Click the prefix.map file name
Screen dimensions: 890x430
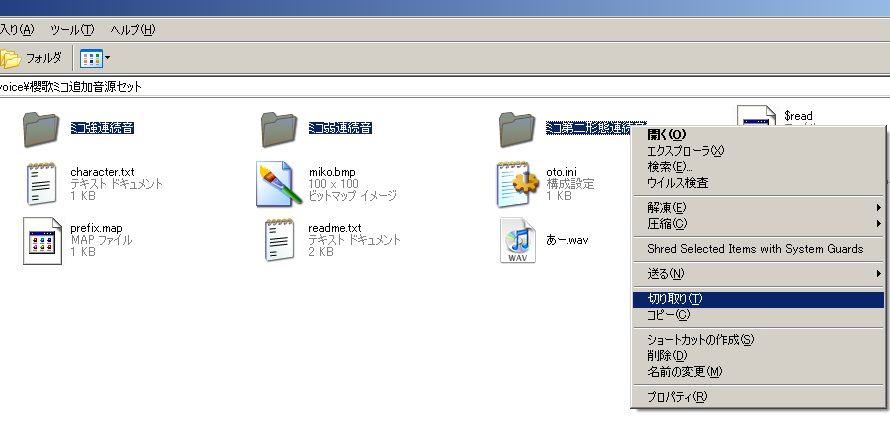[x=96, y=229]
